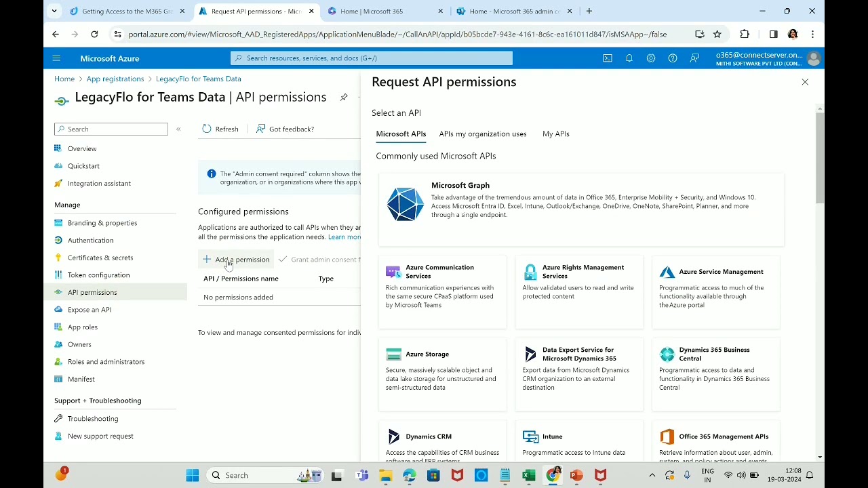Close the Request API permissions panel
This screenshot has height=488, width=868.
point(805,82)
